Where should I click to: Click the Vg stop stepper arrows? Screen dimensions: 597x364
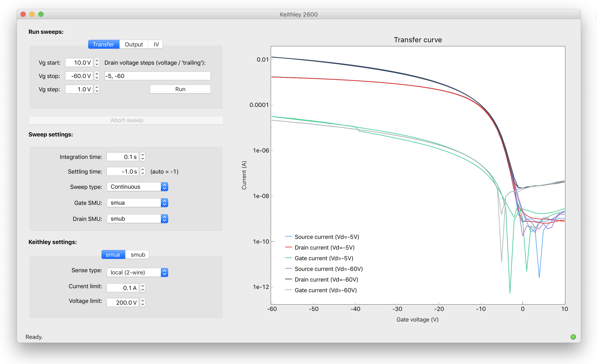pos(97,76)
